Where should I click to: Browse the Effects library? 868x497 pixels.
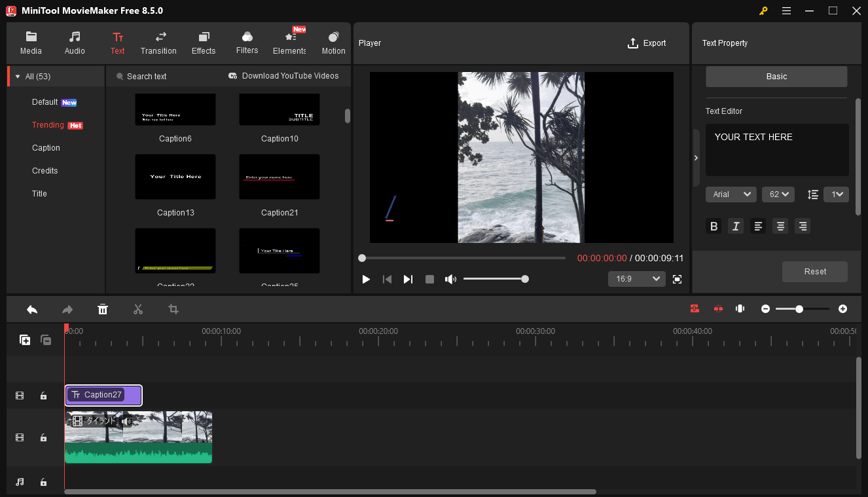[x=203, y=42]
